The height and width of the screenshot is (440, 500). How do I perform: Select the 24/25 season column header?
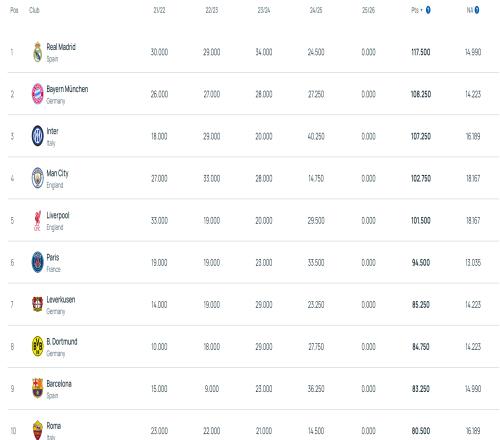point(316,10)
